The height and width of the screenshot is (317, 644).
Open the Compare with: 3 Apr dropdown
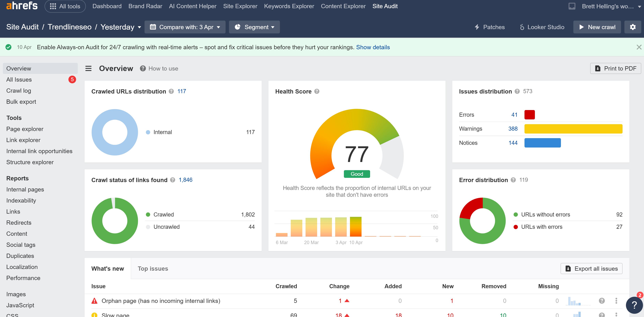[185, 27]
